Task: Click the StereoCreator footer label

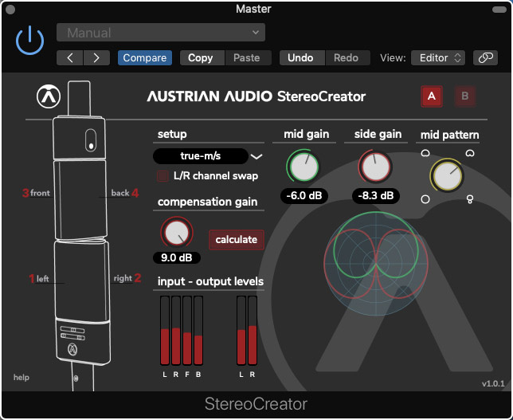Action: [x=256, y=404]
